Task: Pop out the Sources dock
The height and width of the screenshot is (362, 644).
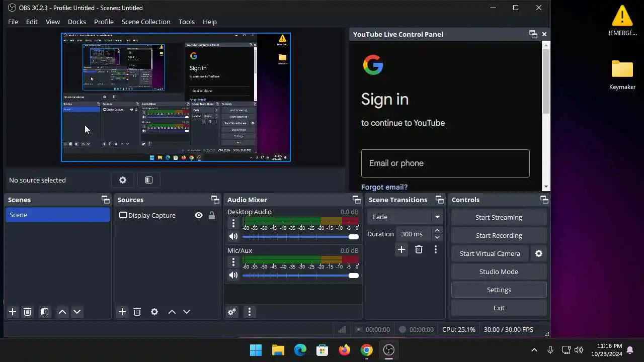Action: 215,200
